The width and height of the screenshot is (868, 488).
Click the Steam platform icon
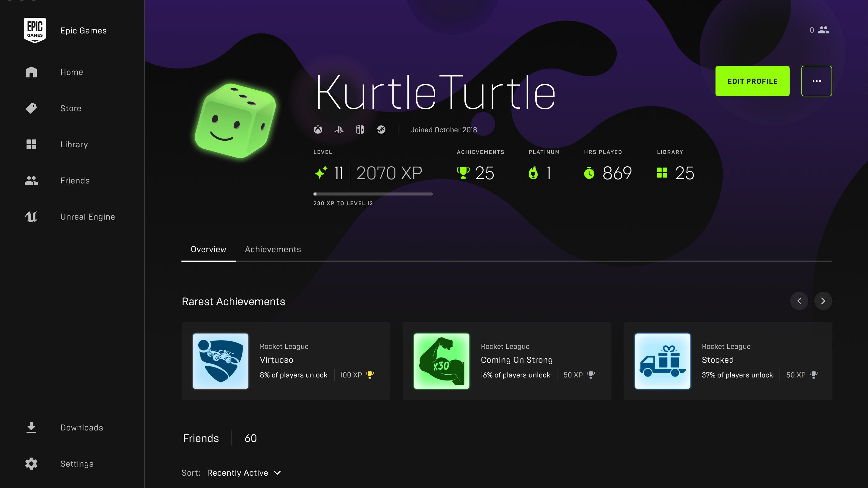coord(381,130)
